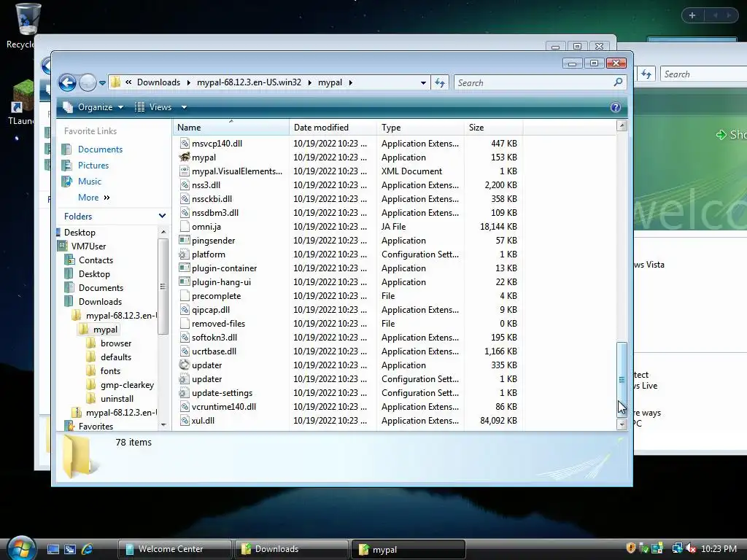
Task: Select the precomplete file icon
Action: pyautogui.click(x=185, y=296)
